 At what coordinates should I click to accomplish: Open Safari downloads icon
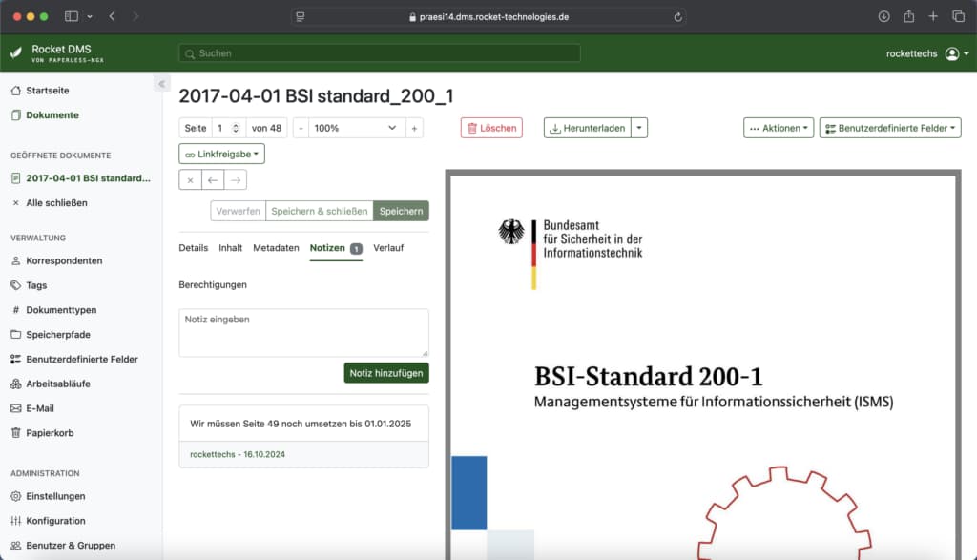883,17
